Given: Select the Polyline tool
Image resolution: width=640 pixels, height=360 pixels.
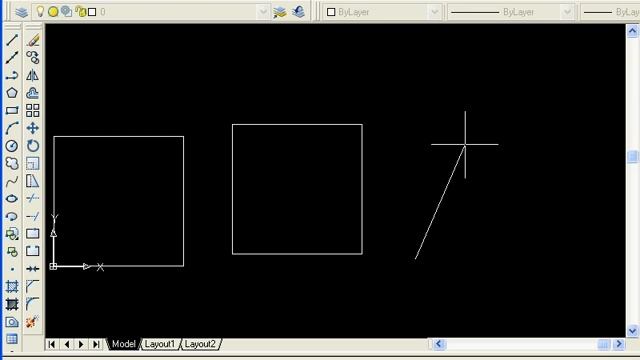Looking at the screenshot, I should point(12,76).
